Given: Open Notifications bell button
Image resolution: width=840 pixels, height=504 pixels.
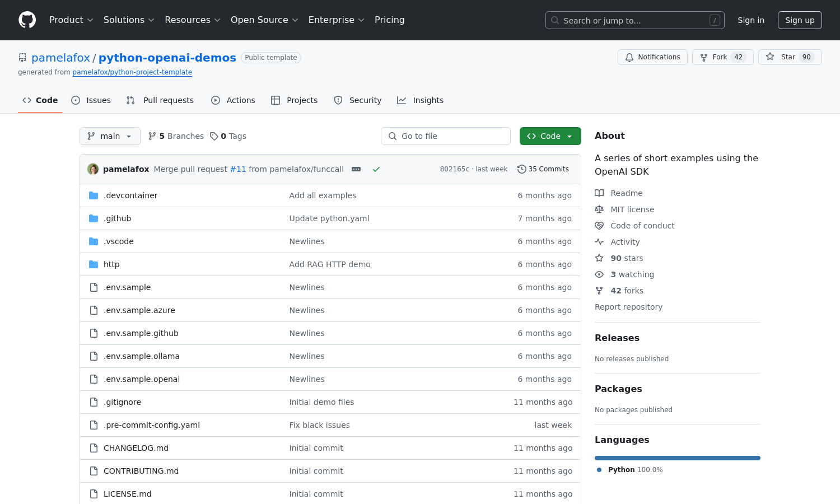Looking at the screenshot, I should 652,57.
